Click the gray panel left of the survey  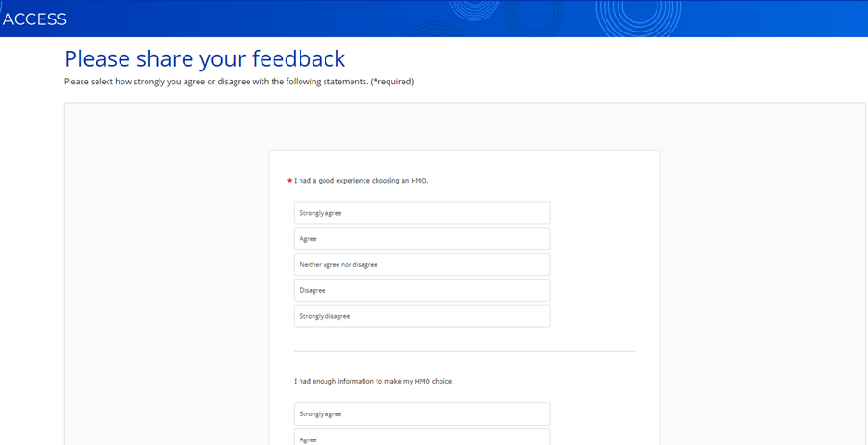click(x=167, y=278)
